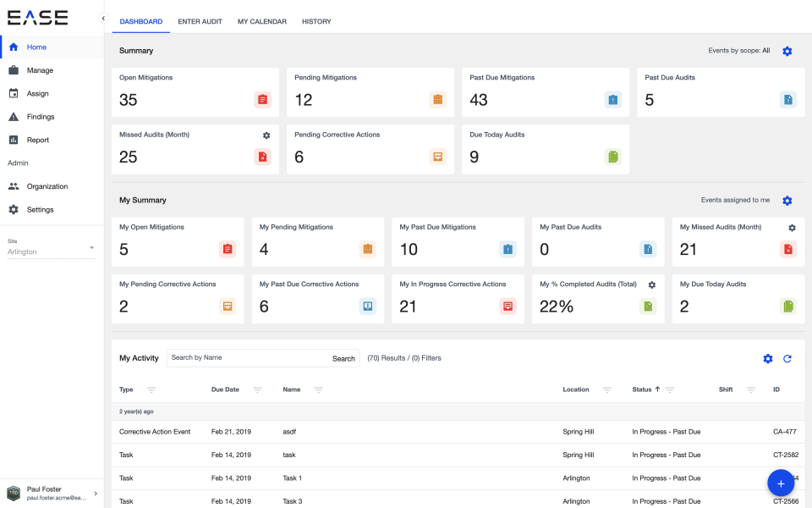Switch to the ENTER AUDIT tab
Image resolution: width=812 pixels, height=508 pixels.
[x=200, y=21]
